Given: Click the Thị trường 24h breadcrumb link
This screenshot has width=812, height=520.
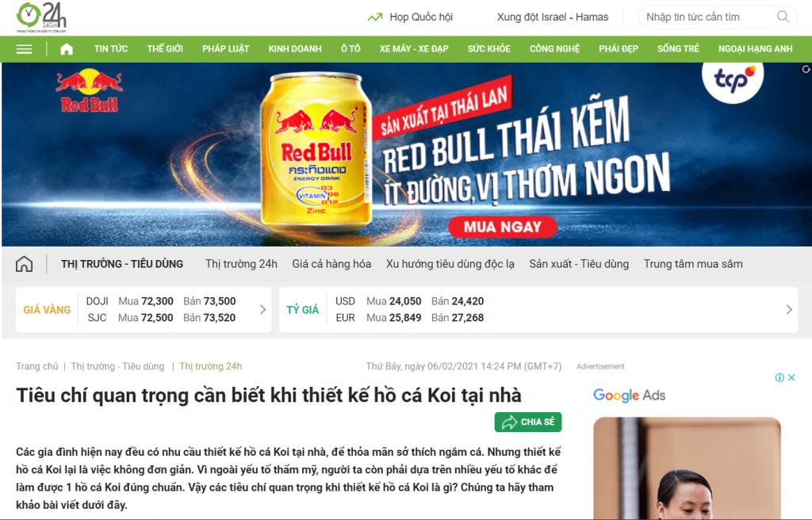Looking at the screenshot, I should 211,366.
